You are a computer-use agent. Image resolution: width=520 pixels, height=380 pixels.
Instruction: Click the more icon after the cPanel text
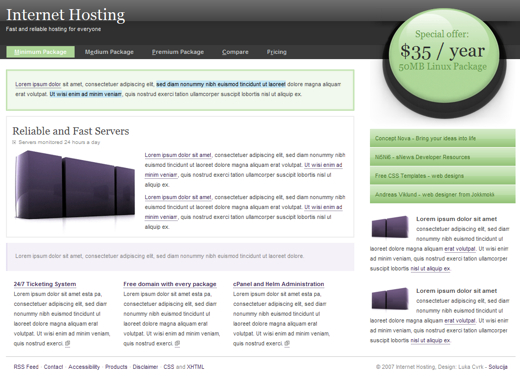point(287,343)
